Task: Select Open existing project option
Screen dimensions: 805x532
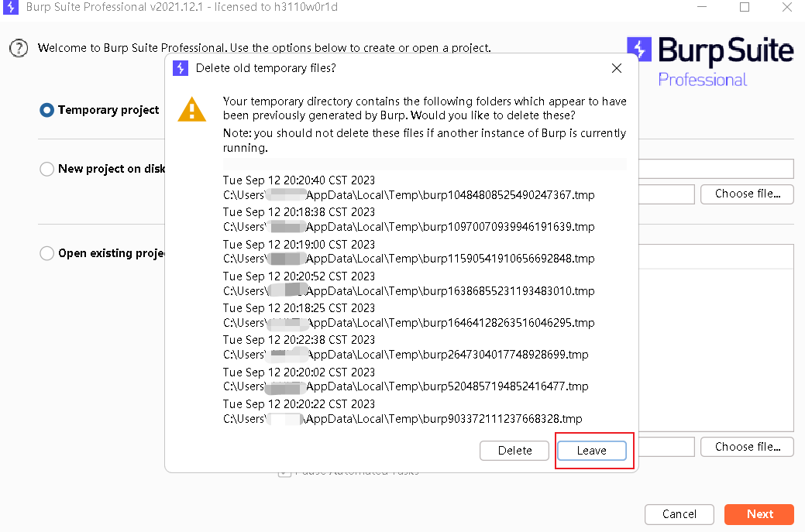Action: click(46, 253)
